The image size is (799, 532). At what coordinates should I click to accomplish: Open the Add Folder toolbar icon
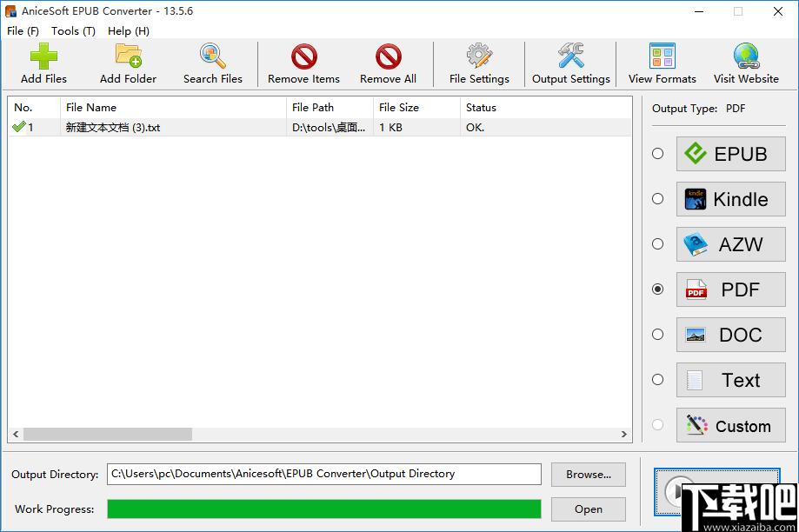click(128, 56)
